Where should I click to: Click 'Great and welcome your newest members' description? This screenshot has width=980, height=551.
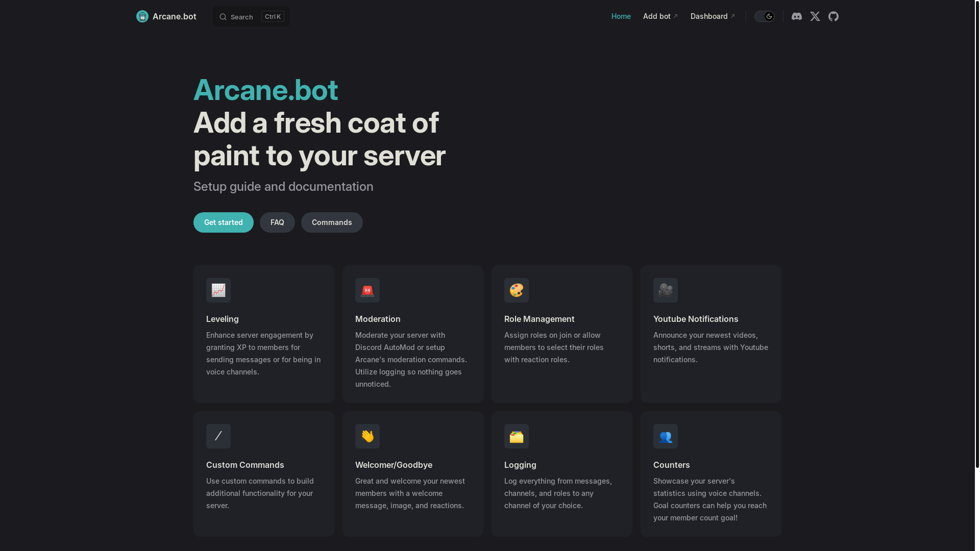(410, 493)
